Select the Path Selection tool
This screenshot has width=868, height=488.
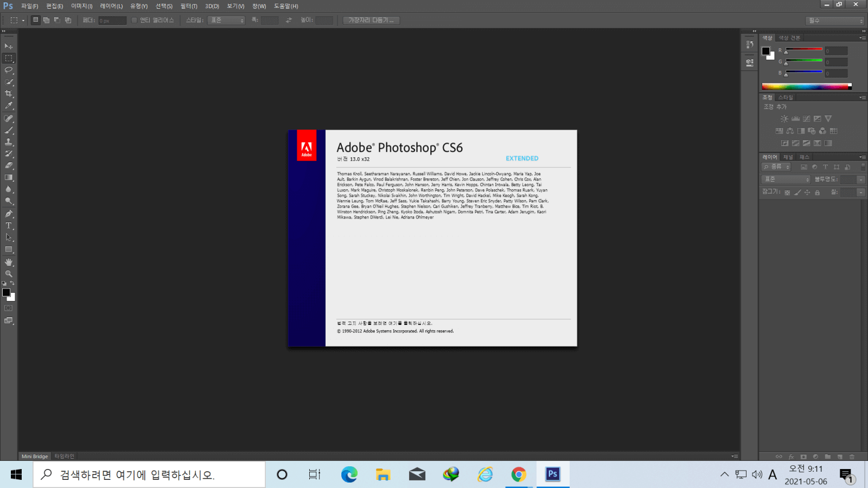(9, 237)
